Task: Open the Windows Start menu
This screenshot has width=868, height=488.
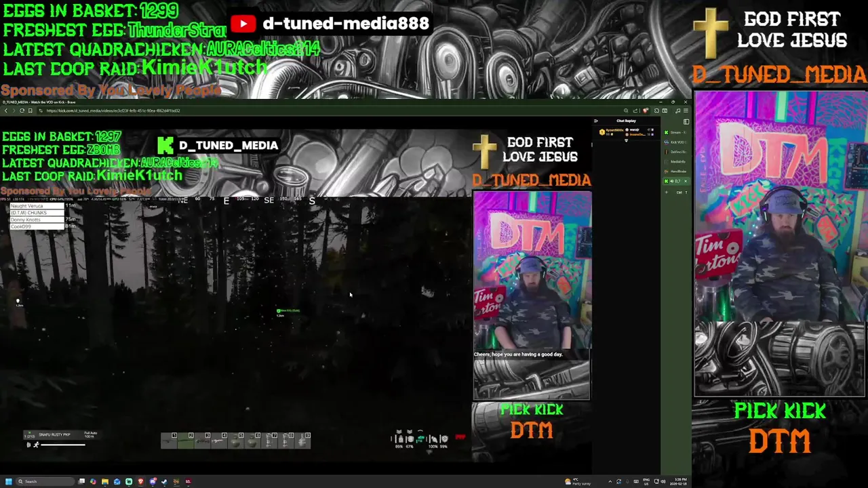Action: pyautogui.click(x=9, y=481)
